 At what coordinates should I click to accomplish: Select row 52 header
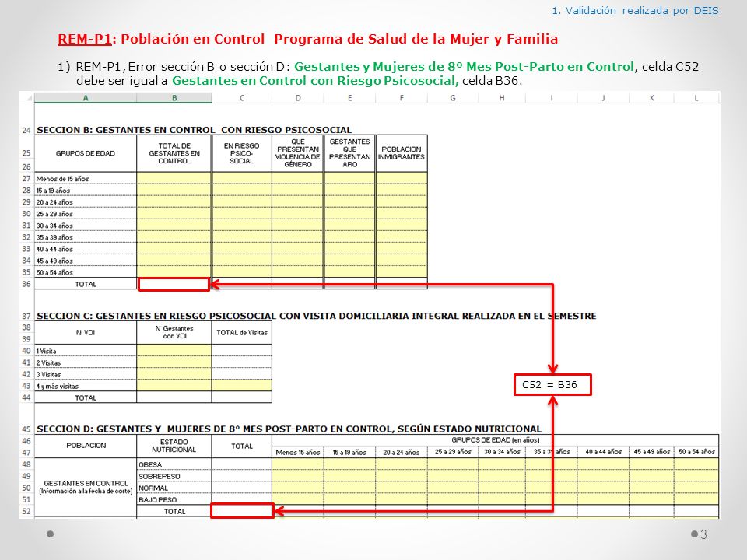tap(26, 512)
